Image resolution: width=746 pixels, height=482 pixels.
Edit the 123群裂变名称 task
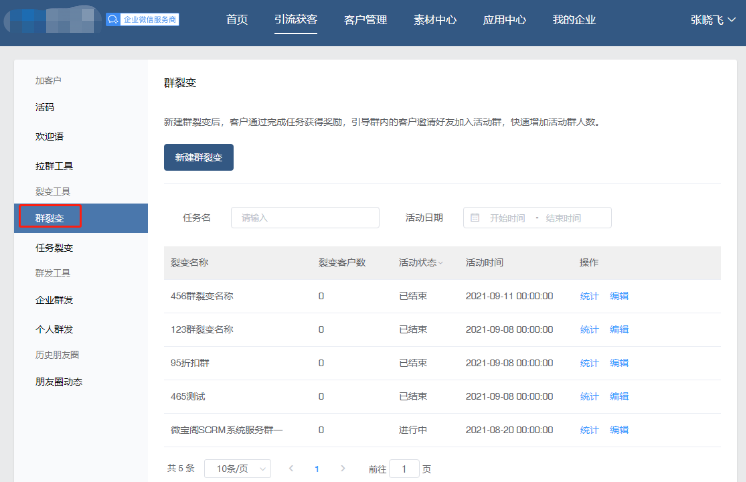[x=619, y=329]
